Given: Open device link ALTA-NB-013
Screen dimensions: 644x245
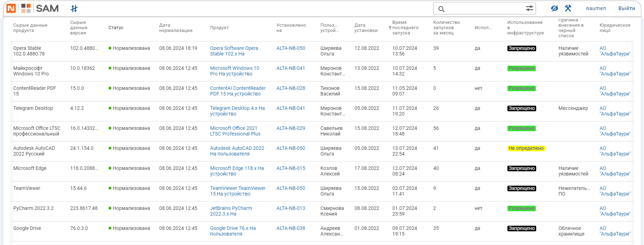Looking at the screenshot, I should coord(291,208).
